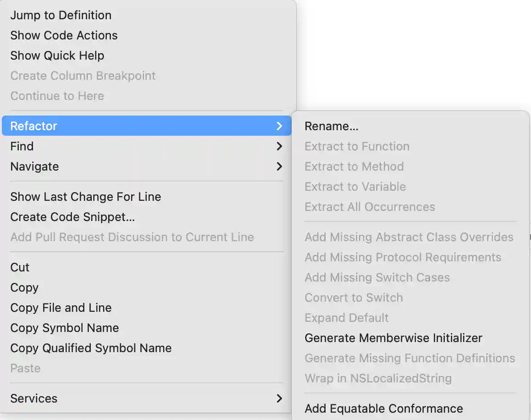This screenshot has width=531, height=420.
Task: Choose Cut from context menu
Action: (20, 267)
